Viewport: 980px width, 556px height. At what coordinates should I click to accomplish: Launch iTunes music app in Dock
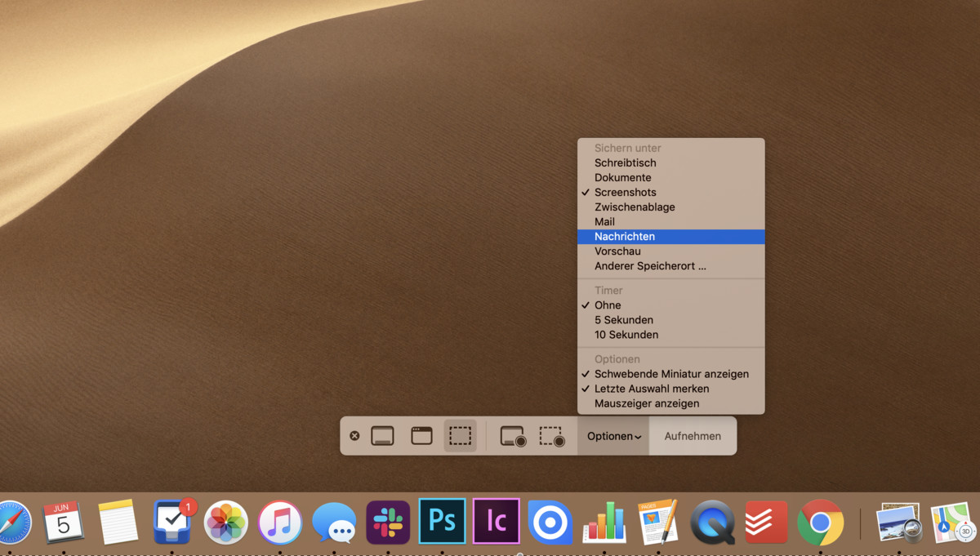(x=280, y=523)
